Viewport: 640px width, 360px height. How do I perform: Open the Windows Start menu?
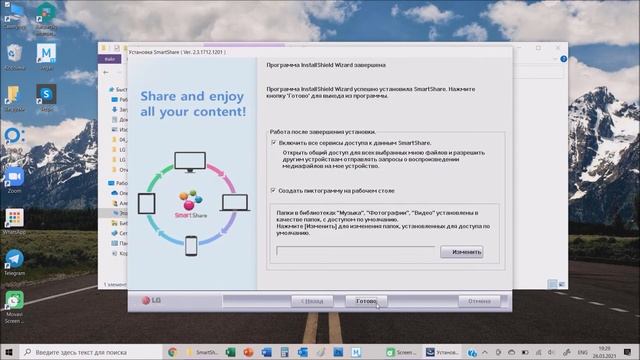9,352
